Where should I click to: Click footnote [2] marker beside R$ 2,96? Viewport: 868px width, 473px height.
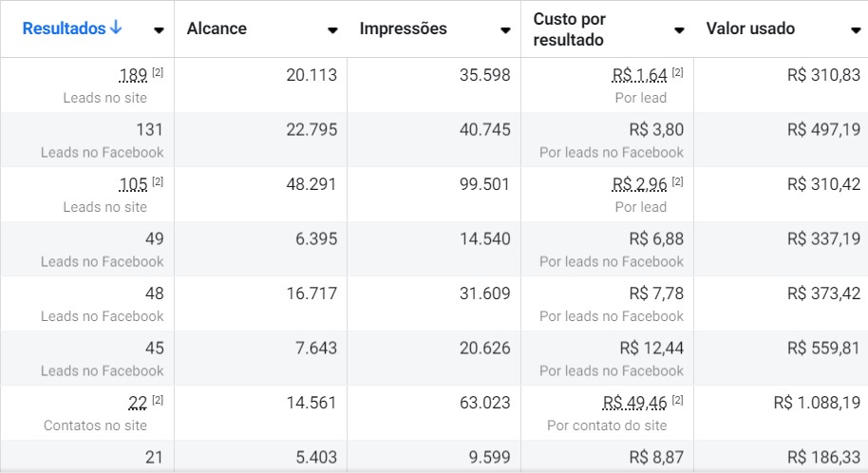point(677,181)
